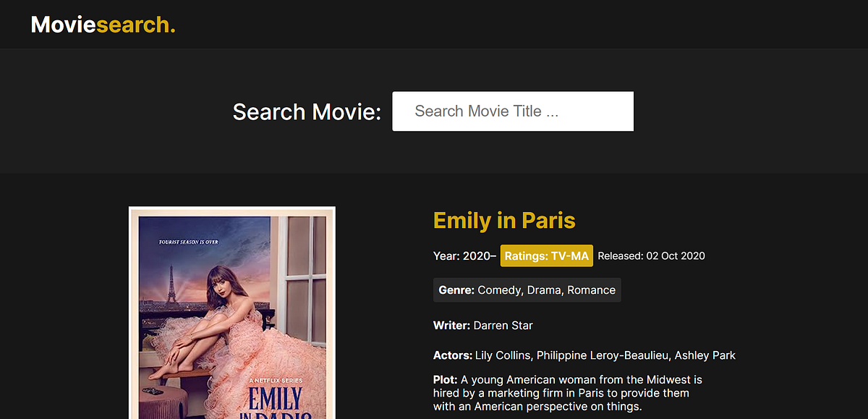
Task: Click the Moviesearch logo
Action: click(103, 24)
